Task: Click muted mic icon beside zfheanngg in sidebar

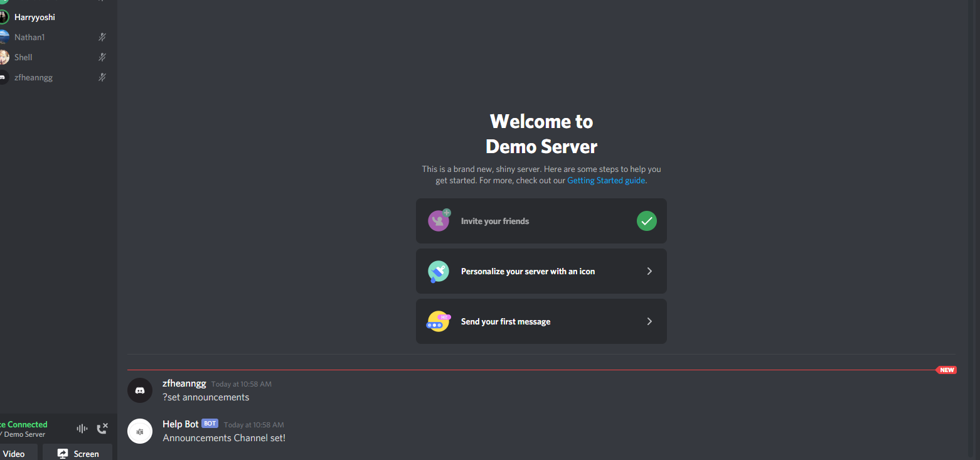Action: coord(102,77)
